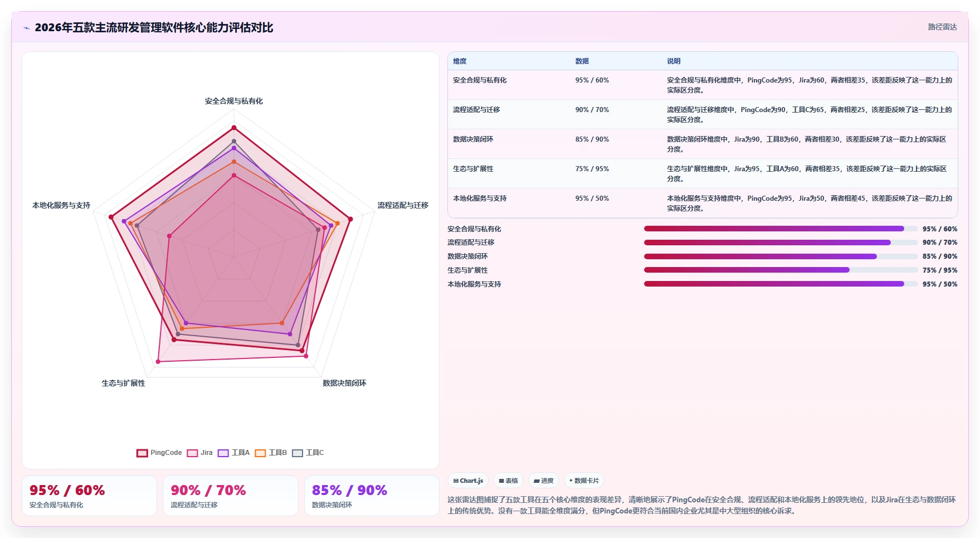Click the 表格 tag chip
The image size is (980, 538).
(x=508, y=481)
